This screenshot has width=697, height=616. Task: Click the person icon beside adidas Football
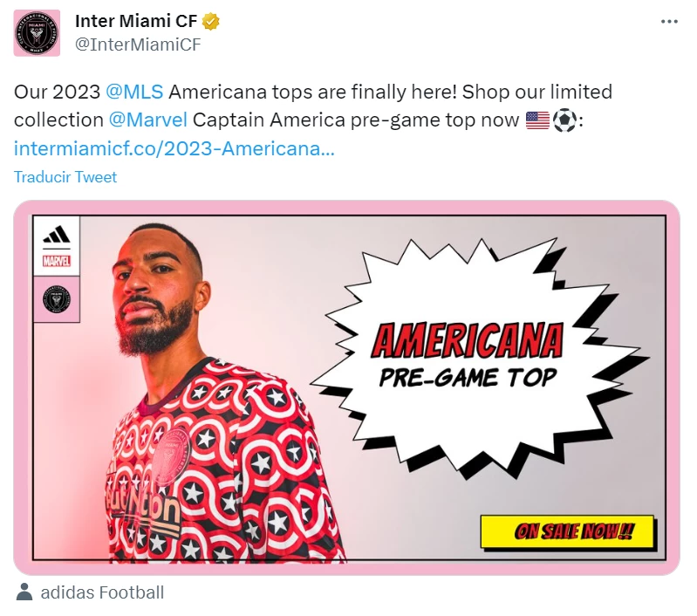pyautogui.click(x=24, y=592)
